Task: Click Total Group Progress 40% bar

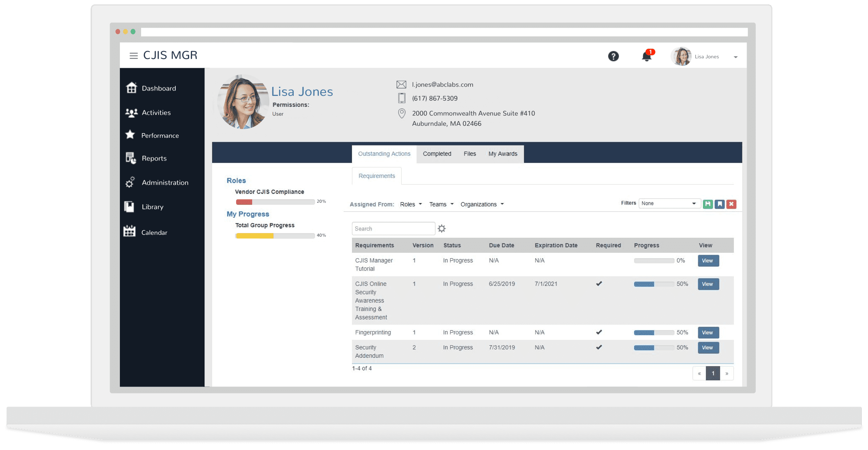Action: pos(275,236)
